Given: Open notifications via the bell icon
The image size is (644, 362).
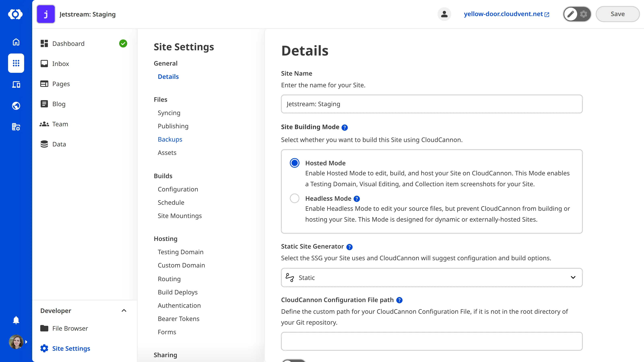Looking at the screenshot, I should (16, 320).
